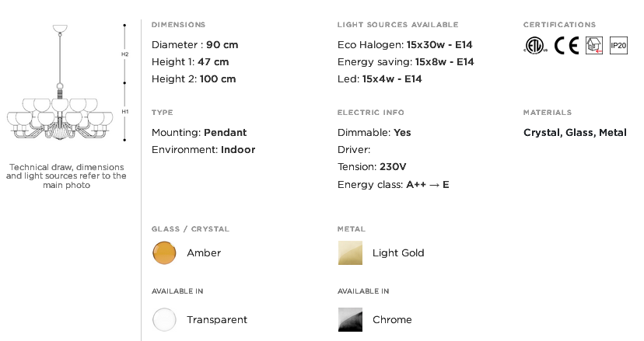Select the Transparent glass swatch
The image size is (644, 341).
click(x=164, y=320)
